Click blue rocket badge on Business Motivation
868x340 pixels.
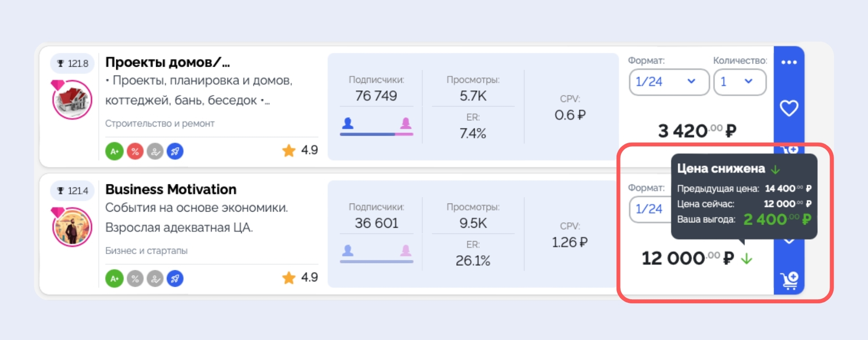[175, 279]
